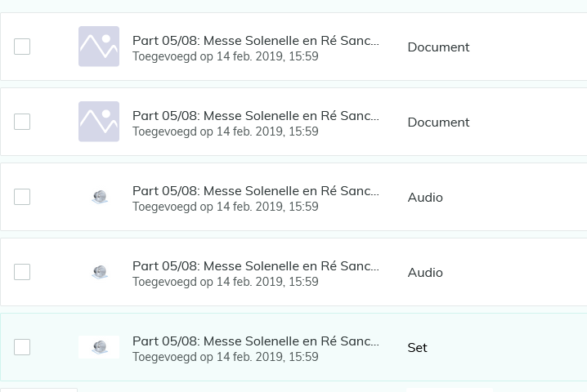Click the Audio type label in the second Audio row
Screen dimensions: 587x392
(x=425, y=273)
